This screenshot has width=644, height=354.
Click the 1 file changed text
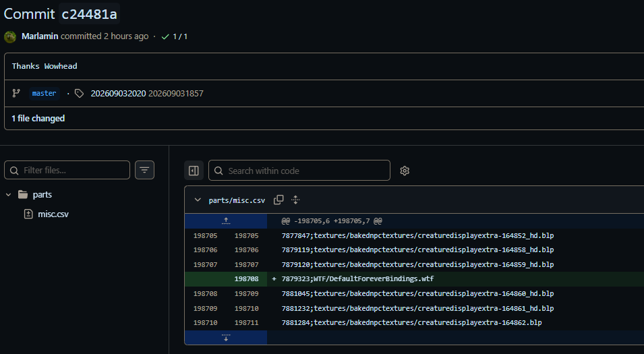pos(38,118)
